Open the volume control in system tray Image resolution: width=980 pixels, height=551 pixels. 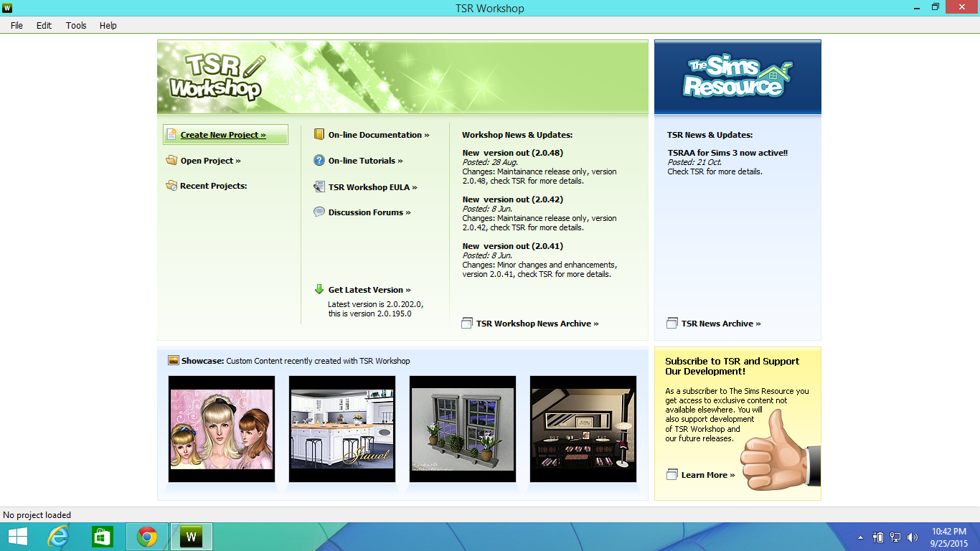(913, 537)
